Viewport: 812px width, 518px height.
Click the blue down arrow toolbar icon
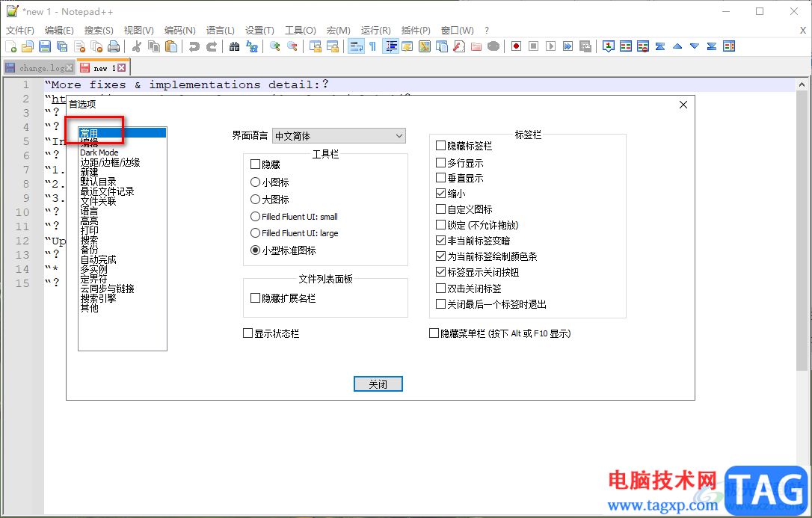point(695,46)
